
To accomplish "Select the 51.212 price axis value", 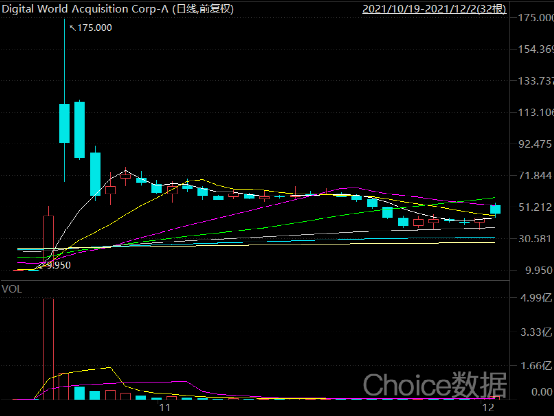I will pos(535,207).
